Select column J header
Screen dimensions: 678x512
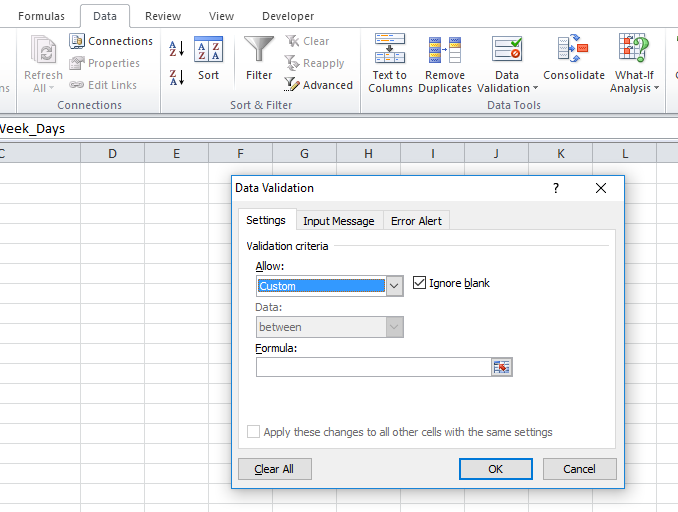[496, 154]
